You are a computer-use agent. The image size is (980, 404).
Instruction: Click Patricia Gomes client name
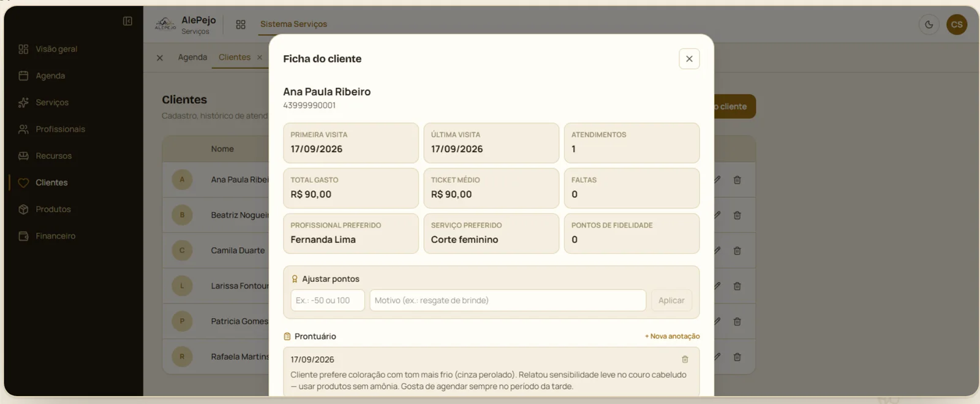click(239, 321)
